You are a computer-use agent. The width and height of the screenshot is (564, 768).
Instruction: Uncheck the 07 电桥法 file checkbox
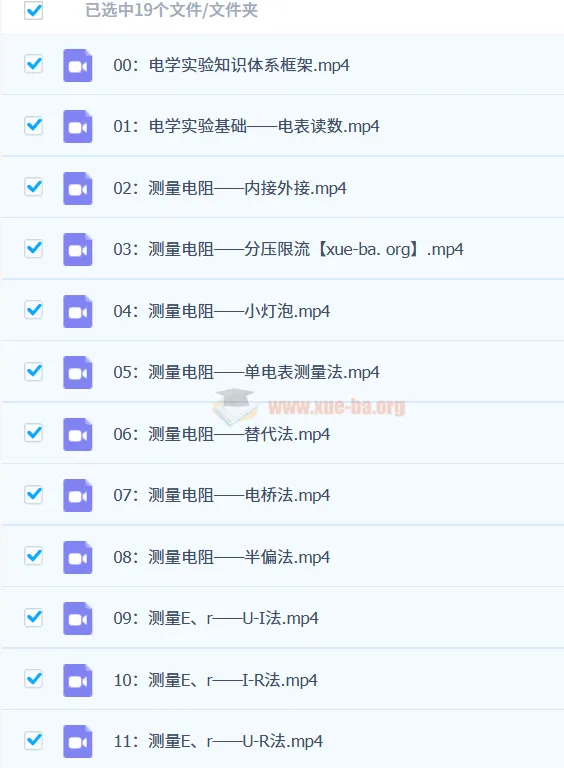[x=34, y=494]
